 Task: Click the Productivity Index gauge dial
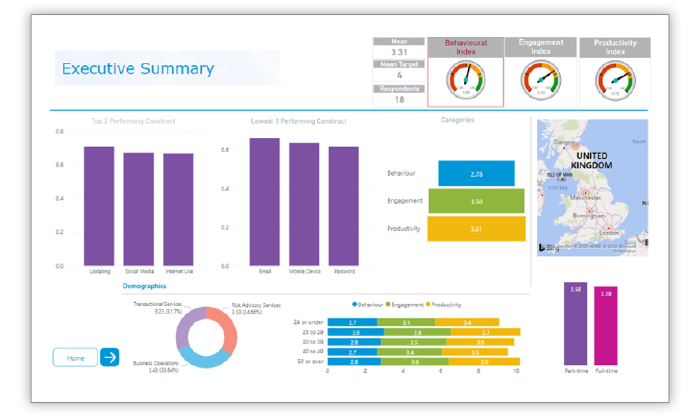point(615,81)
